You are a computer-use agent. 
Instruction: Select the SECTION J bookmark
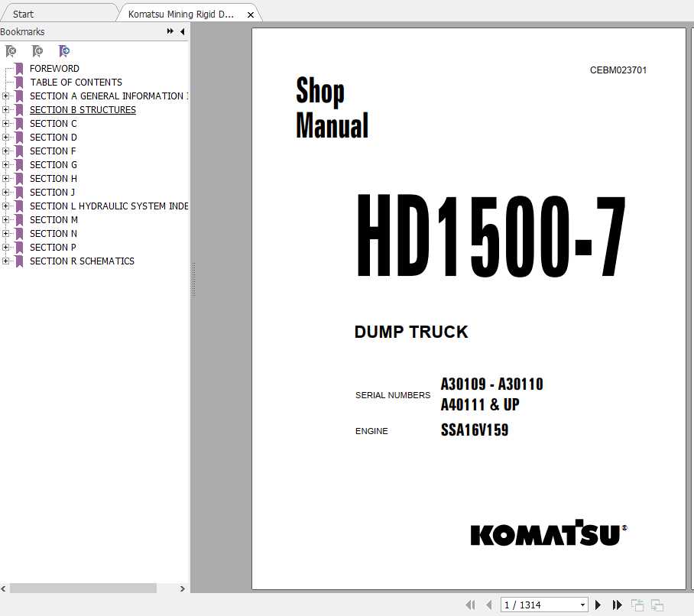(x=52, y=192)
